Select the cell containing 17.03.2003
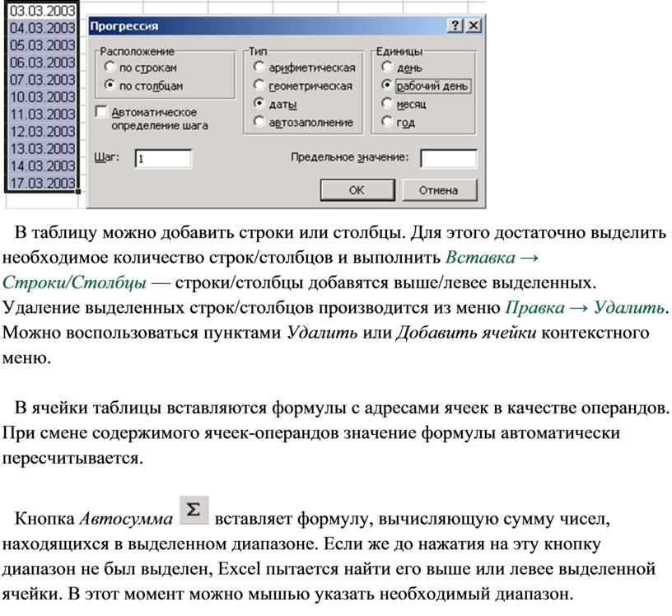 42,183
